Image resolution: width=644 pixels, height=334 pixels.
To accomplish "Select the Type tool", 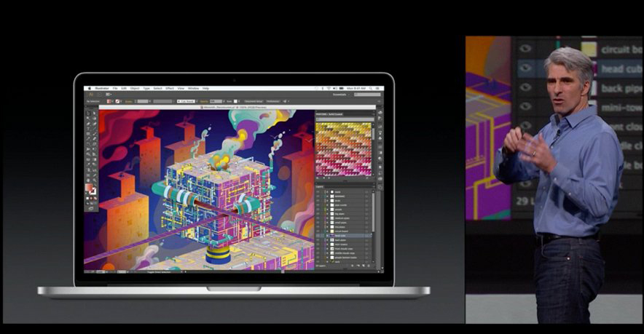I will click(88, 128).
